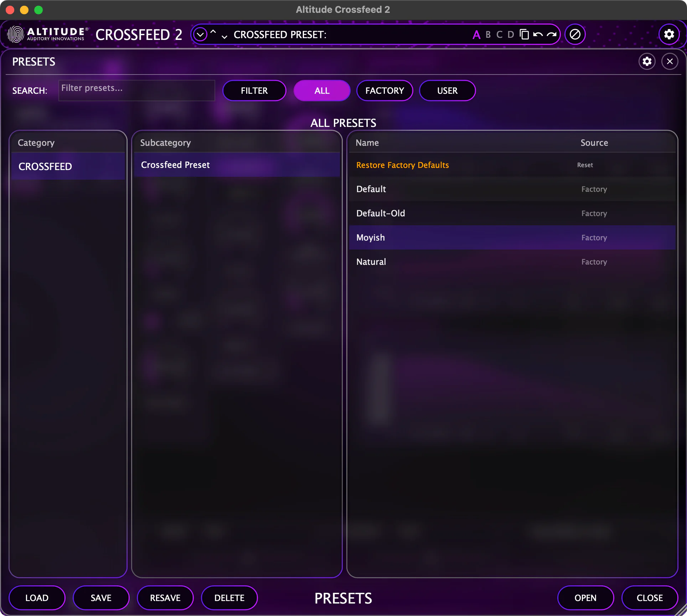This screenshot has height=616, width=687.
Task: Select A/B slot D
Action: coord(511,35)
